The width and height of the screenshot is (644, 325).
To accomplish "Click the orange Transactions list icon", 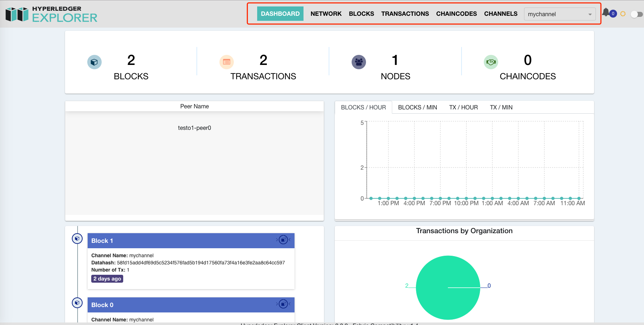I will coord(227,62).
